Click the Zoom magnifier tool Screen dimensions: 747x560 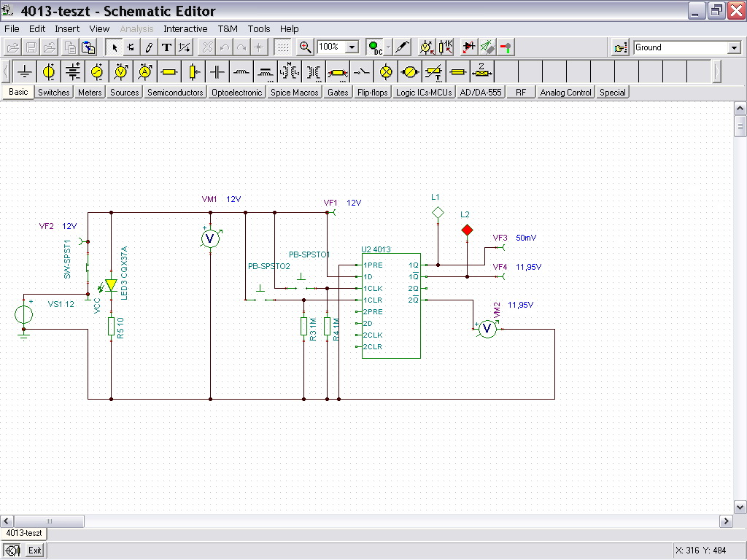coord(305,47)
